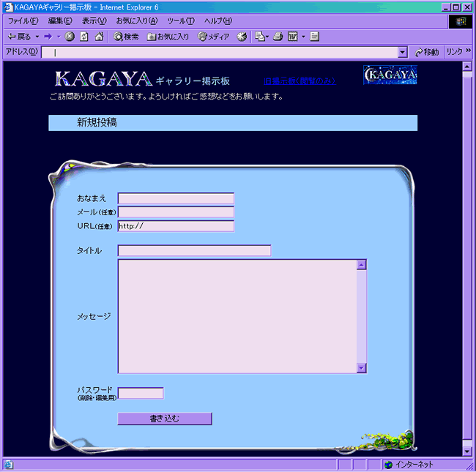The image size is (476, 472).
Task: Click the Edit with Word icon
Action: tap(293, 37)
